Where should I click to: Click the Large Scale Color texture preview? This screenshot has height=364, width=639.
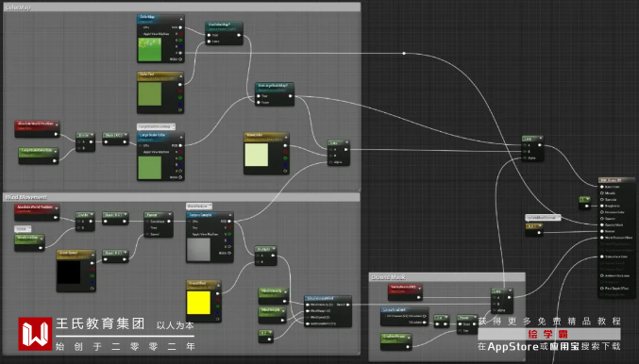149,167
